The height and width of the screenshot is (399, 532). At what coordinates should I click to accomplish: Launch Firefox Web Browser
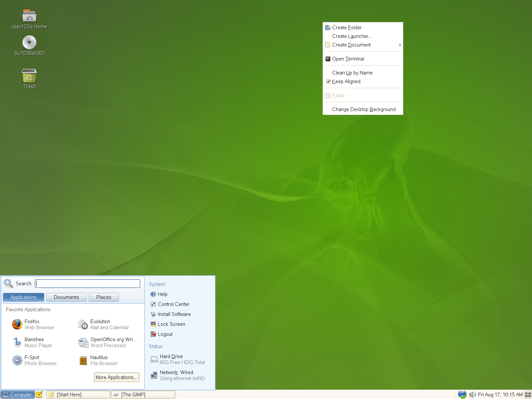pos(32,324)
